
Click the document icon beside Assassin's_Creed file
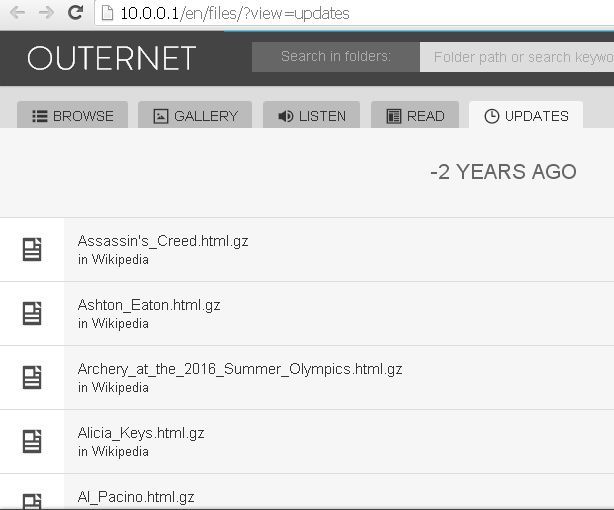point(32,249)
